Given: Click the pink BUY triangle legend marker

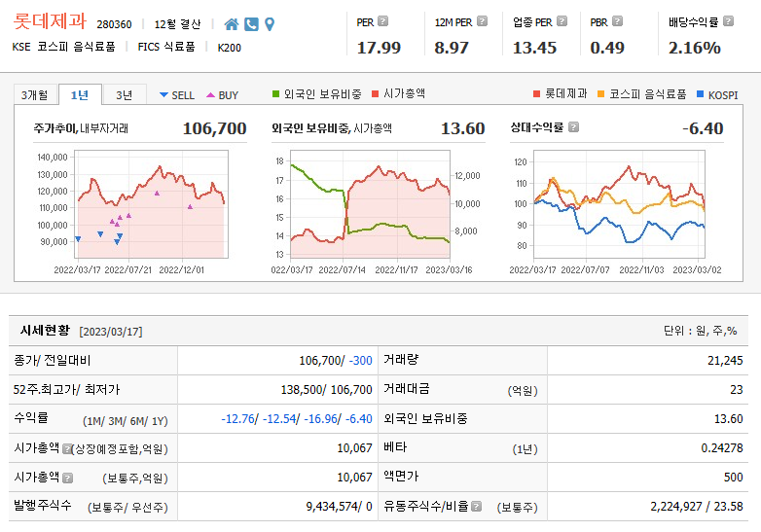Looking at the screenshot, I should point(210,95).
